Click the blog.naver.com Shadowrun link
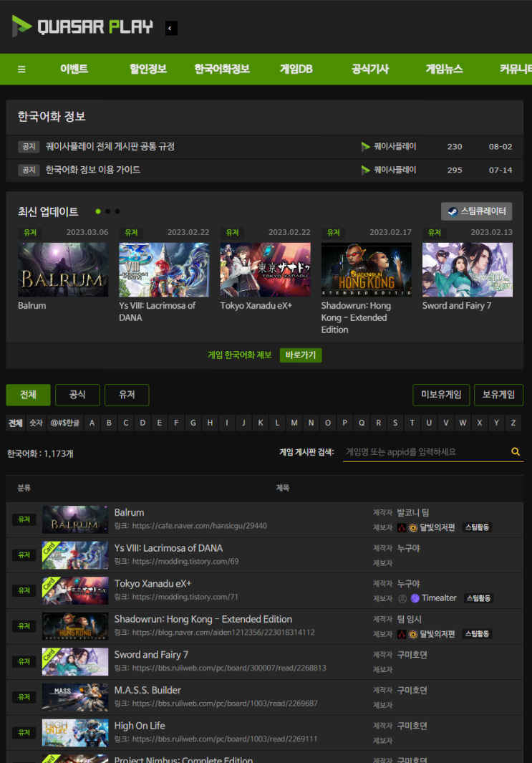The width and height of the screenshot is (532, 763). [223, 633]
